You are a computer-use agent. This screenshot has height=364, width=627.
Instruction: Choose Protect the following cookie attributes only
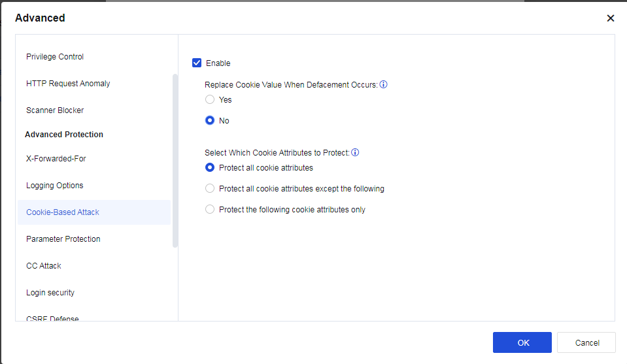tap(210, 210)
